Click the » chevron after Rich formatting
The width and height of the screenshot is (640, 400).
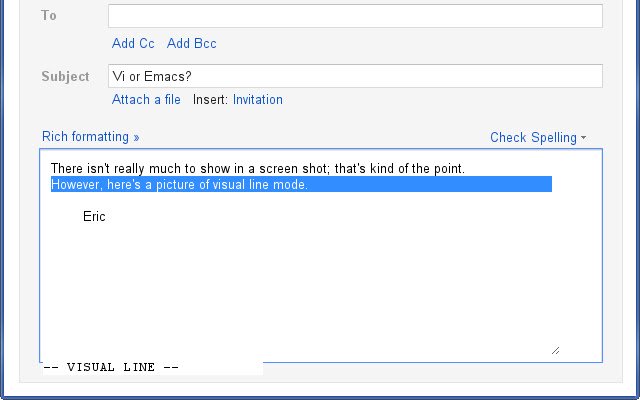136,138
